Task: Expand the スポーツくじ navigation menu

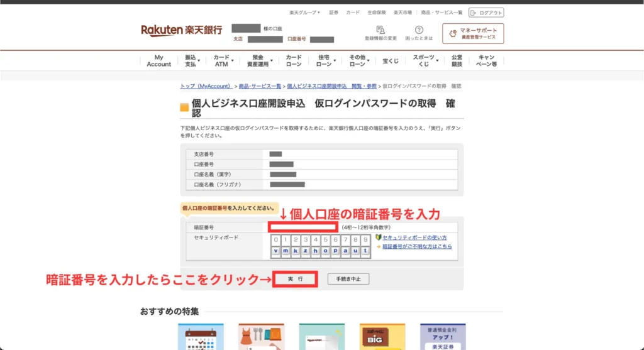Action: (x=425, y=61)
